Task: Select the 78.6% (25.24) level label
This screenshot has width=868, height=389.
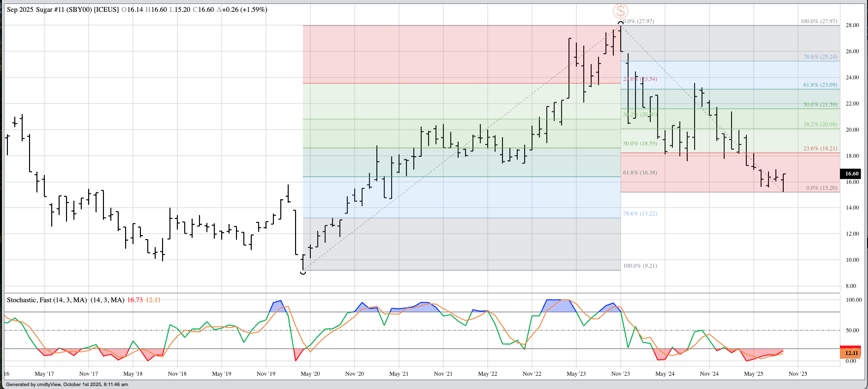Action: pyautogui.click(x=820, y=57)
